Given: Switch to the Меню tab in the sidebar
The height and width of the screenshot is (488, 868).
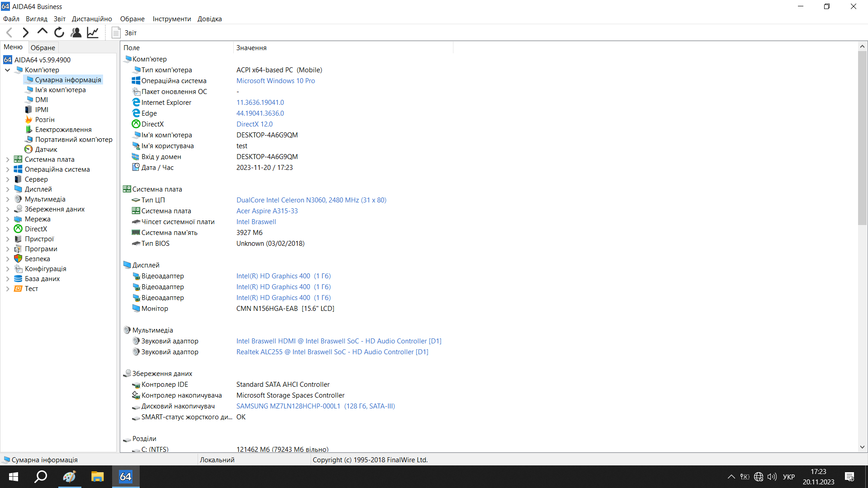Looking at the screenshot, I should click(13, 47).
